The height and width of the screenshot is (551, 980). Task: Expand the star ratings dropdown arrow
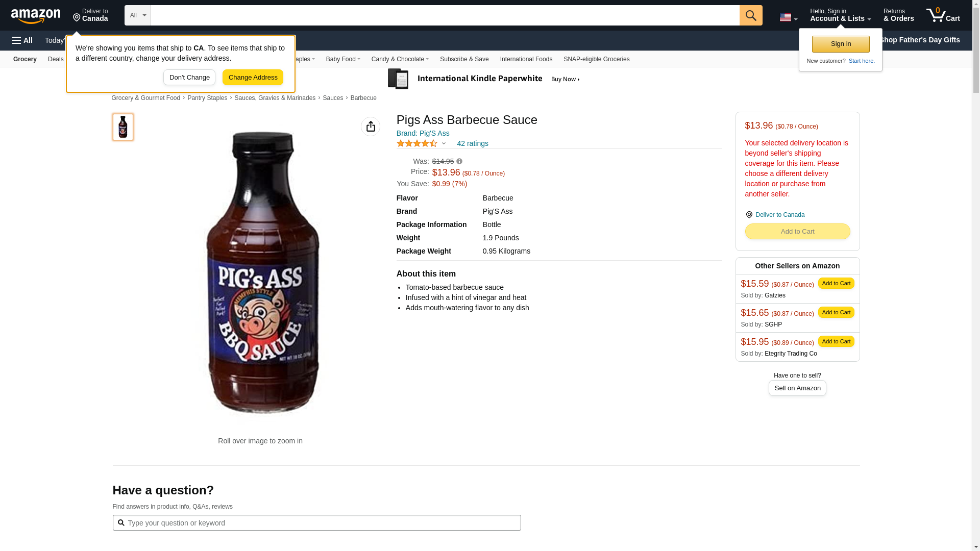coord(444,144)
